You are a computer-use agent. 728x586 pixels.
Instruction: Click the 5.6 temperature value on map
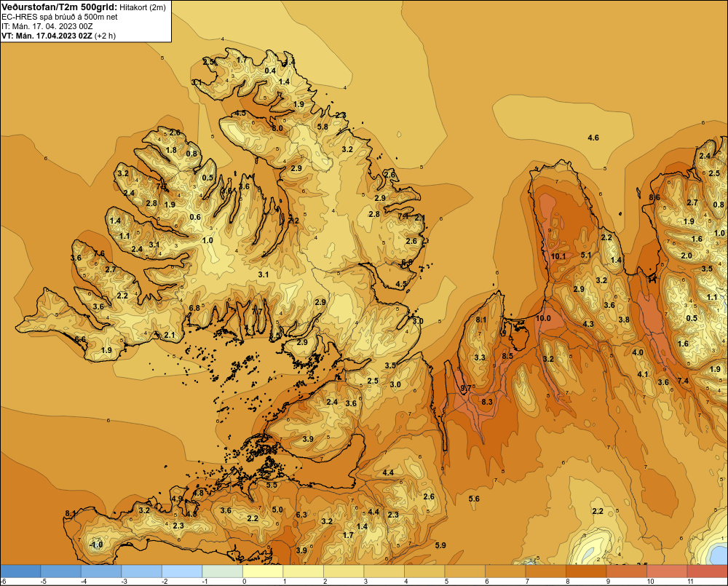(x=474, y=499)
